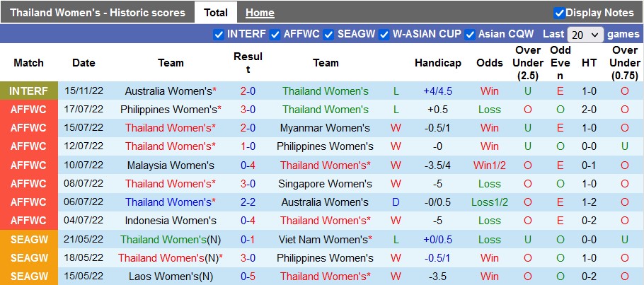Screen dimensions: 644x285
Task: Click the Myanmar Women's team link
Action: click(325, 128)
